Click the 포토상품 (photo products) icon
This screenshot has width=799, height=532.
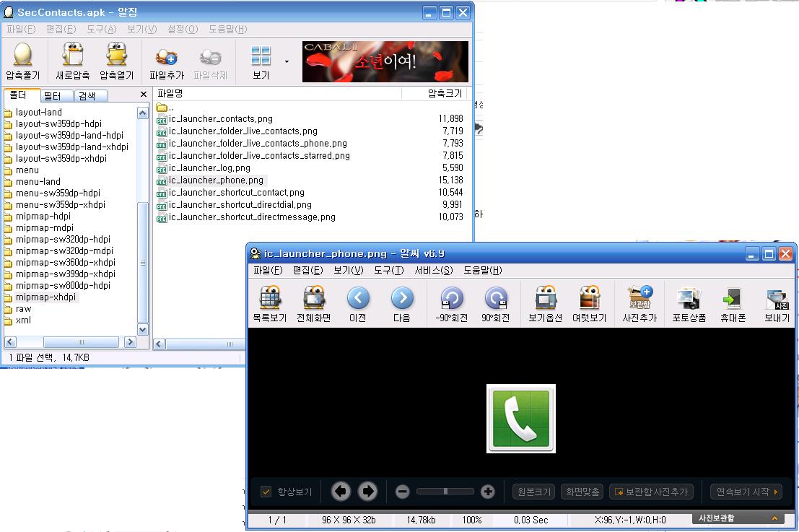pyautogui.click(x=689, y=299)
